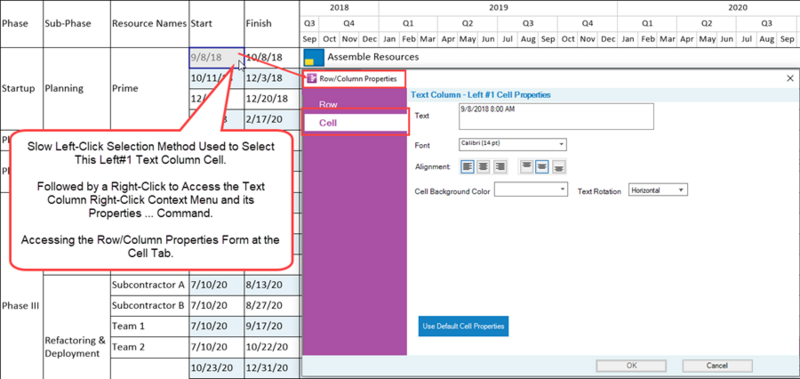This screenshot has height=379, width=800.
Task: Set horizontal alignment to left
Action: [x=467, y=166]
